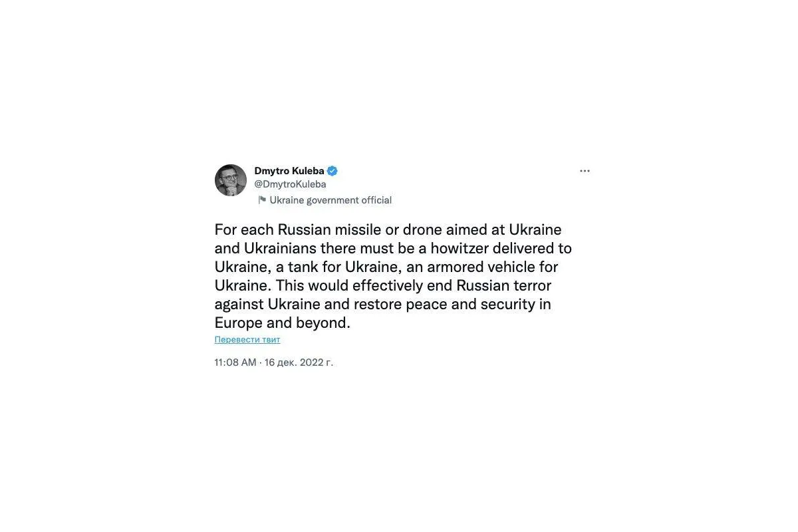798x532 pixels.
Task: Click the display name Dmytro Kuleba
Action: pos(289,171)
